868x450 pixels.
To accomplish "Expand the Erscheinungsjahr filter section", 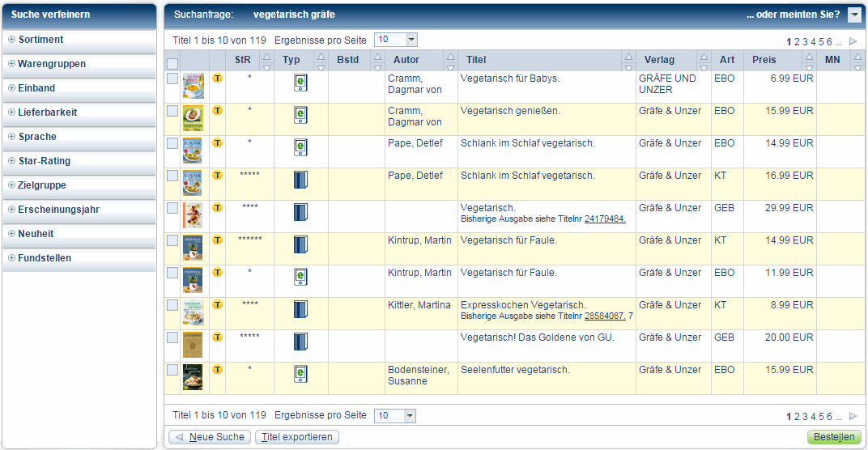I will click(58, 210).
